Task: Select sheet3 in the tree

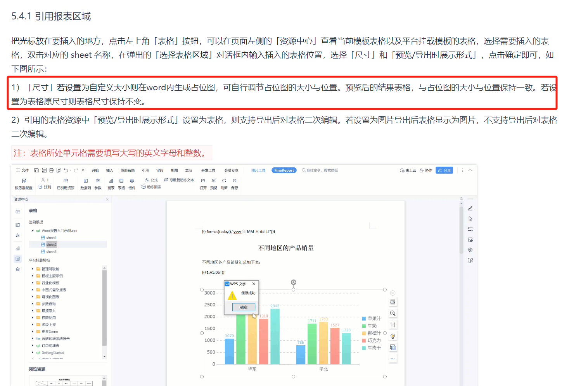Action: click(x=51, y=252)
